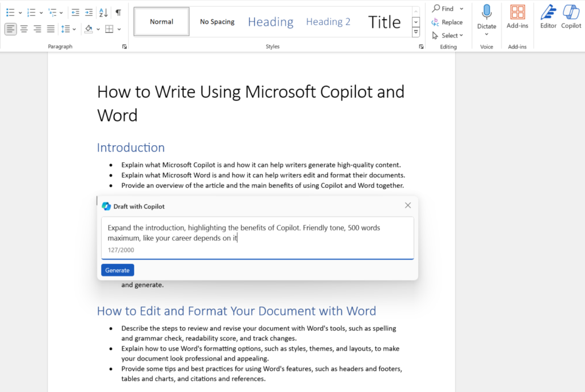Toggle show paragraph marks (¶)
This screenshot has width=585, height=392.
pos(118,12)
